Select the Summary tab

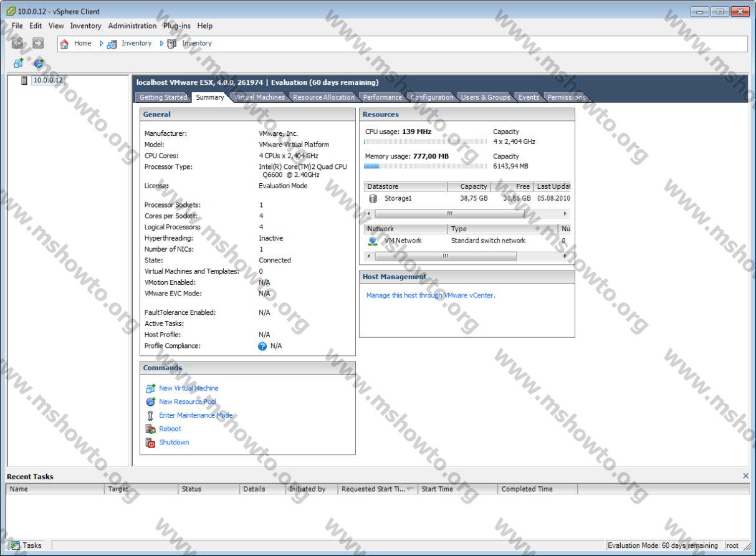coord(210,97)
